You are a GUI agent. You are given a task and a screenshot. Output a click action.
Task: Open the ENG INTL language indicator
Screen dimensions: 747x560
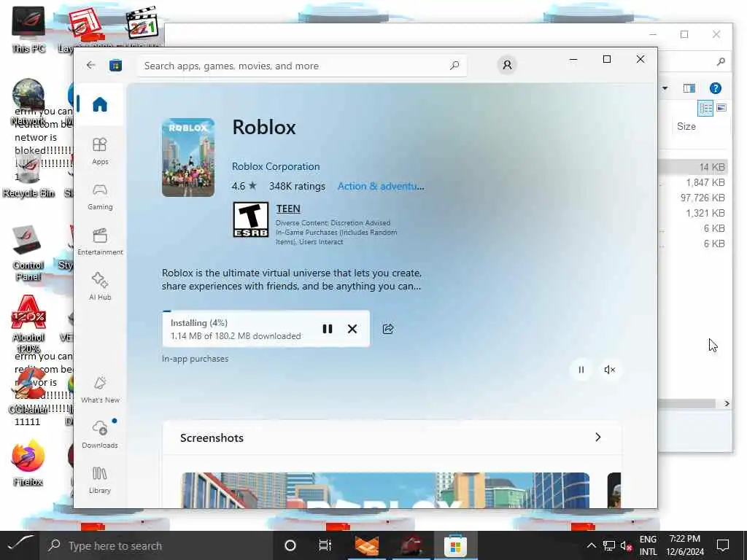pos(648,545)
